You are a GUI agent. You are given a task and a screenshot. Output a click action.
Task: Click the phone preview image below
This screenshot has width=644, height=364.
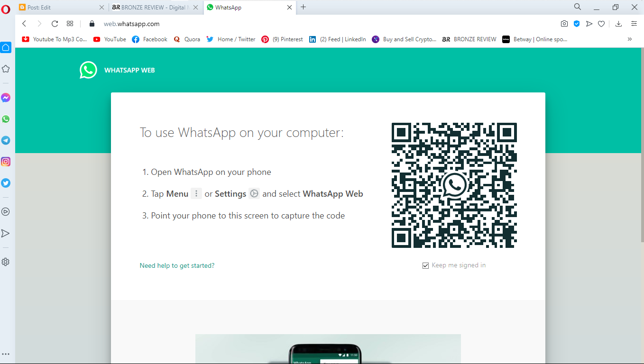(x=328, y=349)
